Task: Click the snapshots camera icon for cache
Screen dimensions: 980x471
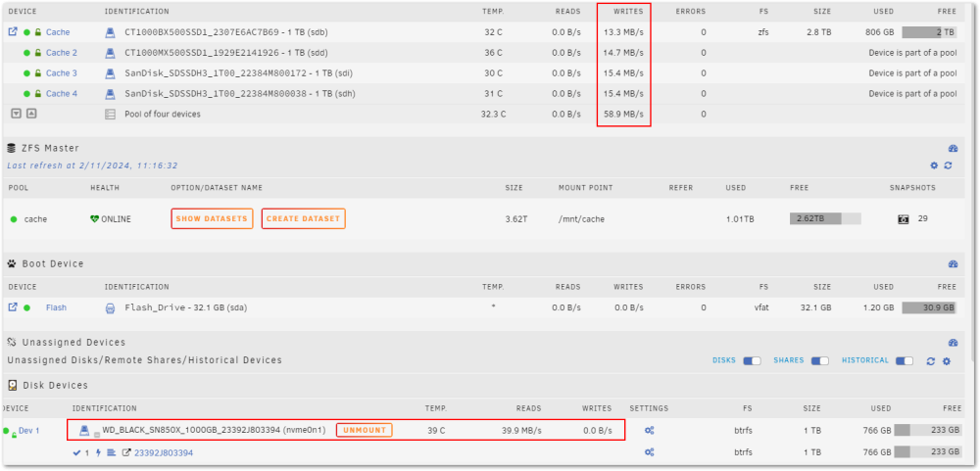Action: [904, 219]
